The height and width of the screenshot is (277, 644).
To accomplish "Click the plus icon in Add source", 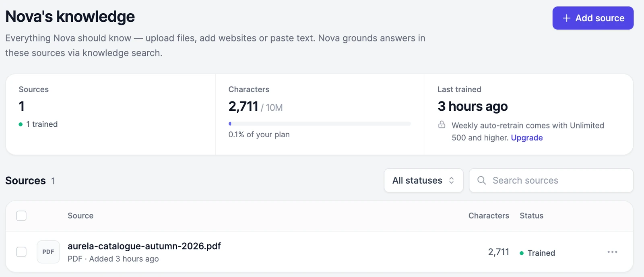I will point(567,18).
